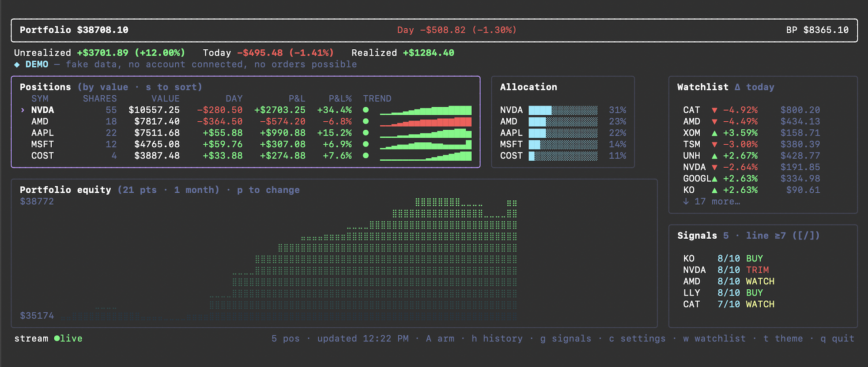This screenshot has width=868, height=367.
Task: Click the 'SHARES' column header
Action: (x=100, y=98)
